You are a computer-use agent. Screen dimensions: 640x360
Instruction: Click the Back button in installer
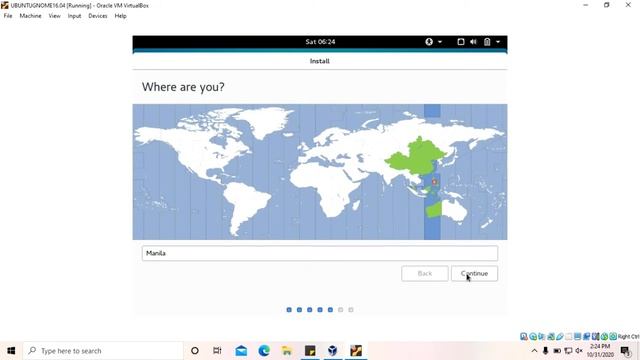pos(424,273)
